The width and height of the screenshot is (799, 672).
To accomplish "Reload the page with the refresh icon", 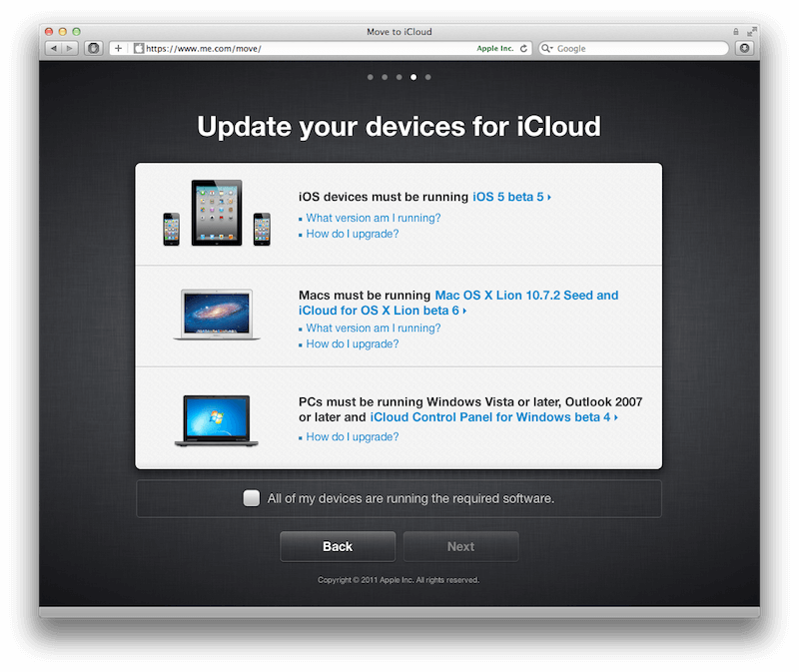I will pyautogui.click(x=523, y=48).
